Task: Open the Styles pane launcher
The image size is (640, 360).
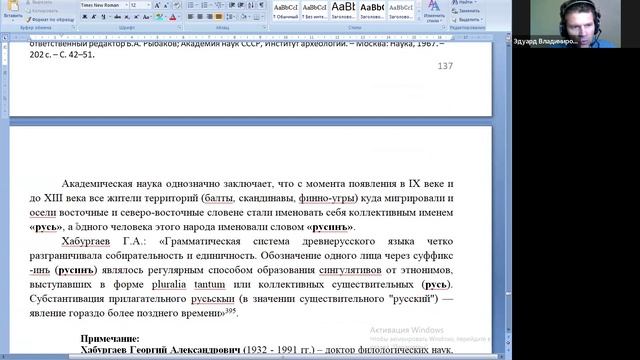Action: [x=443, y=28]
